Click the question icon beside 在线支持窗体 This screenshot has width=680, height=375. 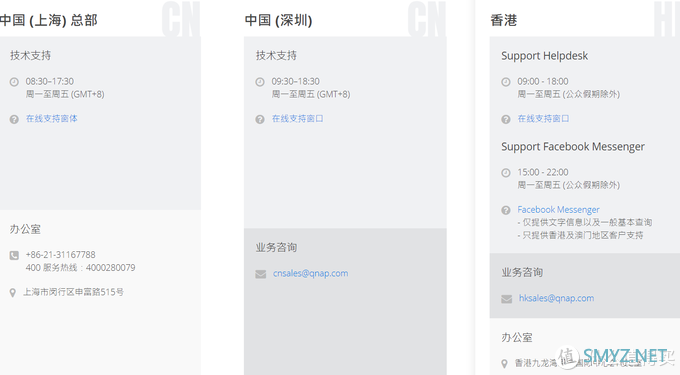pos(14,119)
